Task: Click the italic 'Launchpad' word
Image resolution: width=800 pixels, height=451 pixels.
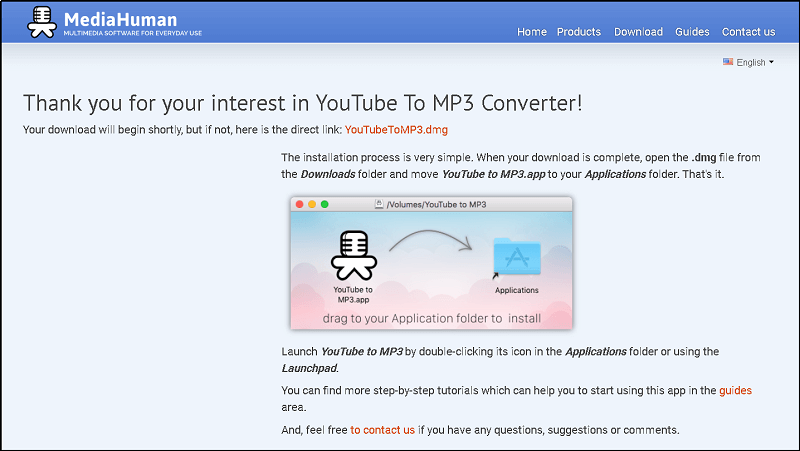Action: coord(310,368)
